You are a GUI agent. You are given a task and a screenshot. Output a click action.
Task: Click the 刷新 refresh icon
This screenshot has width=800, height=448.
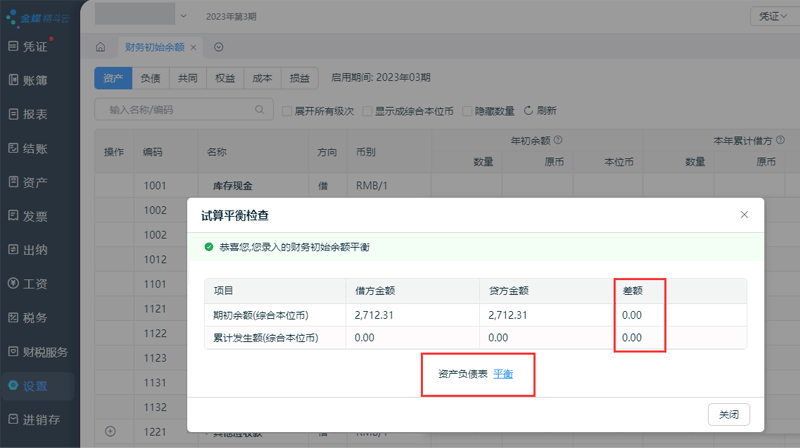528,110
